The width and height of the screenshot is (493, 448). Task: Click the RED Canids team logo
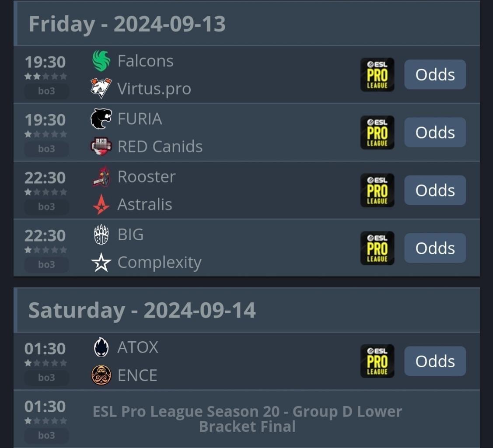[101, 147]
